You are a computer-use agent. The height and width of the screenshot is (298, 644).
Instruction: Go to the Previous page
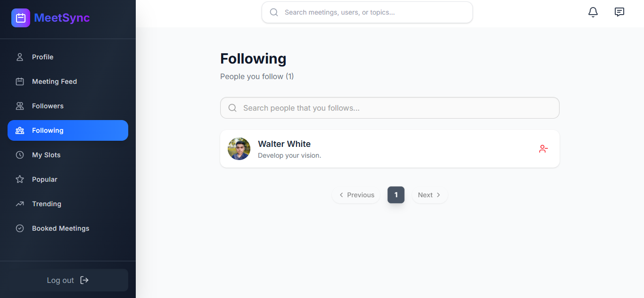tap(356, 195)
